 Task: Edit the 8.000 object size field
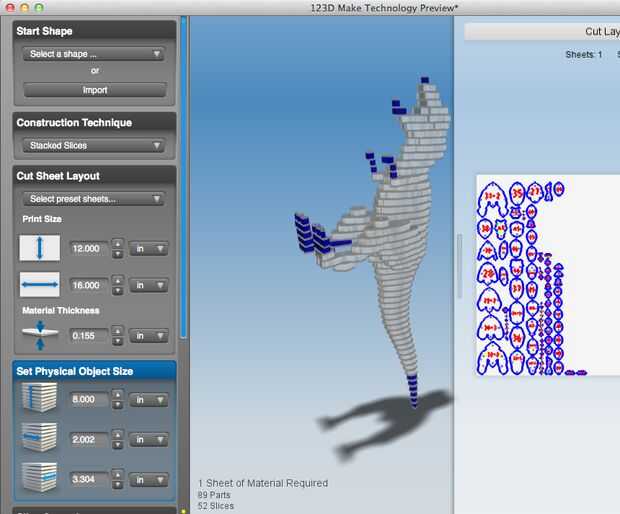[x=89, y=399]
